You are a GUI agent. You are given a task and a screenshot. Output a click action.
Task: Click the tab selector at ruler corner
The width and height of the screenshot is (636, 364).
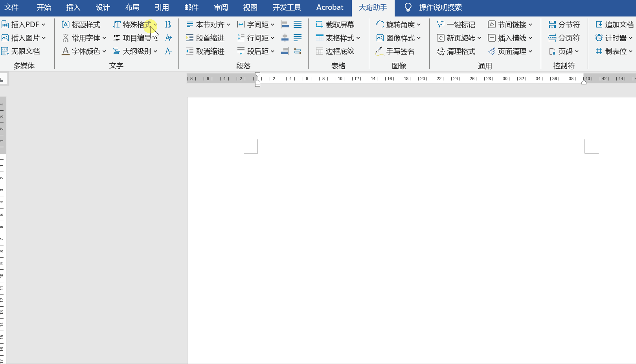click(3, 79)
